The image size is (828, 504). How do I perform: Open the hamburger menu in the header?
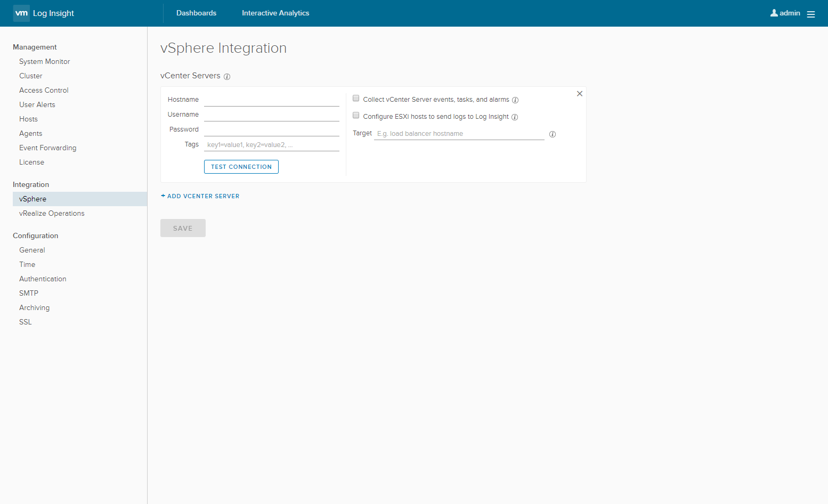point(811,14)
